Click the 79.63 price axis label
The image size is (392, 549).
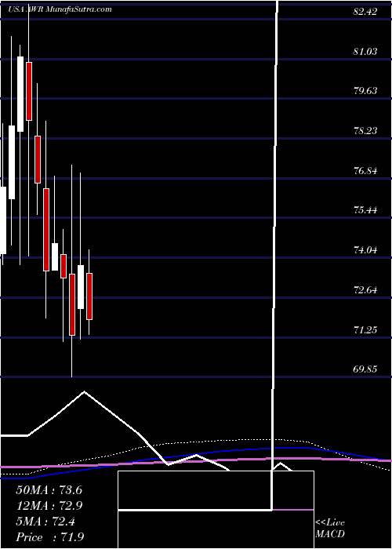[365, 91]
